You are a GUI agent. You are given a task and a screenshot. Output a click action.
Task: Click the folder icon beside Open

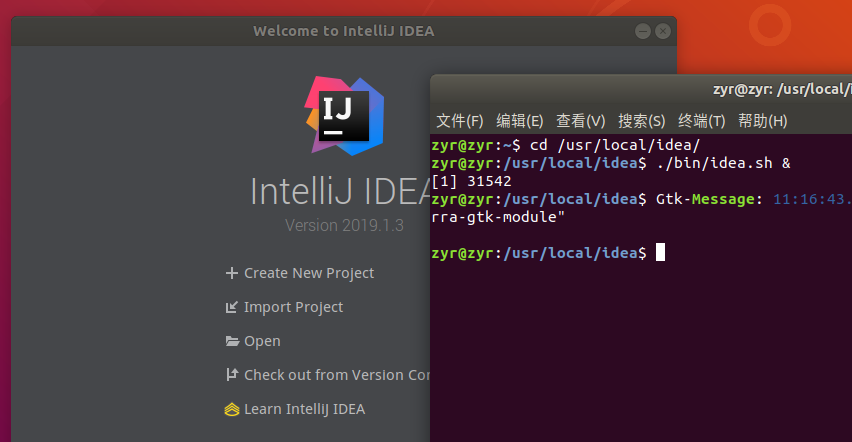[232, 341]
